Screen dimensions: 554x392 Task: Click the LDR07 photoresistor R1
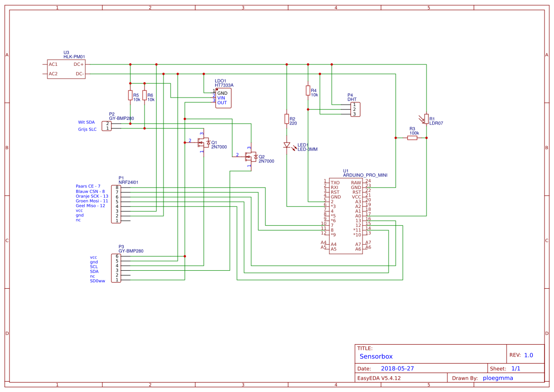pyautogui.click(x=426, y=118)
